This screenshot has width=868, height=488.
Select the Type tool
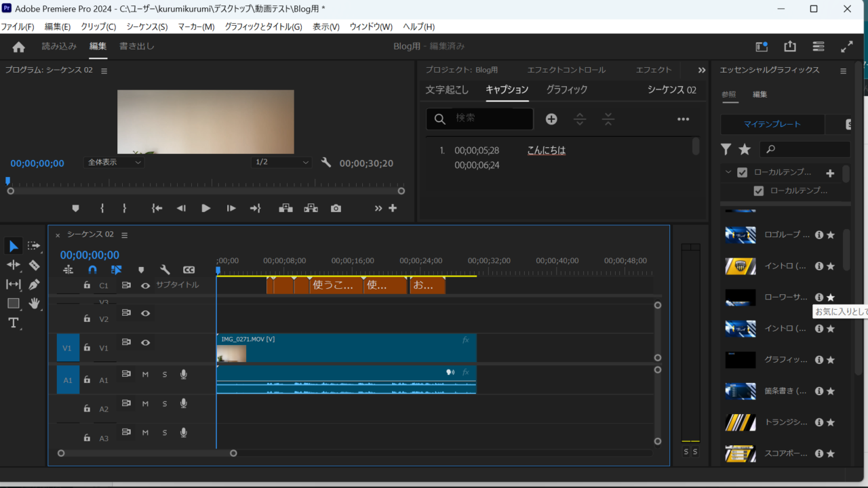[14, 323]
